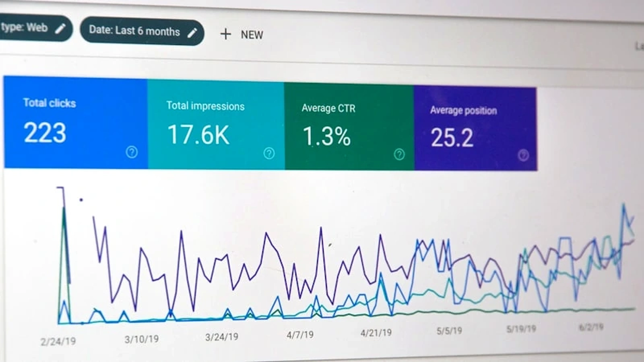Add a NEW filter

(242, 34)
